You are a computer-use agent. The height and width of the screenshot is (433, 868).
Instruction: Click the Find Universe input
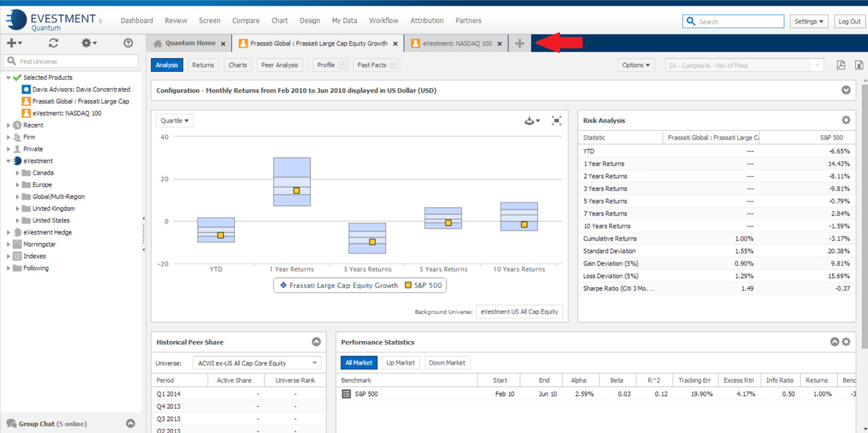(71, 61)
